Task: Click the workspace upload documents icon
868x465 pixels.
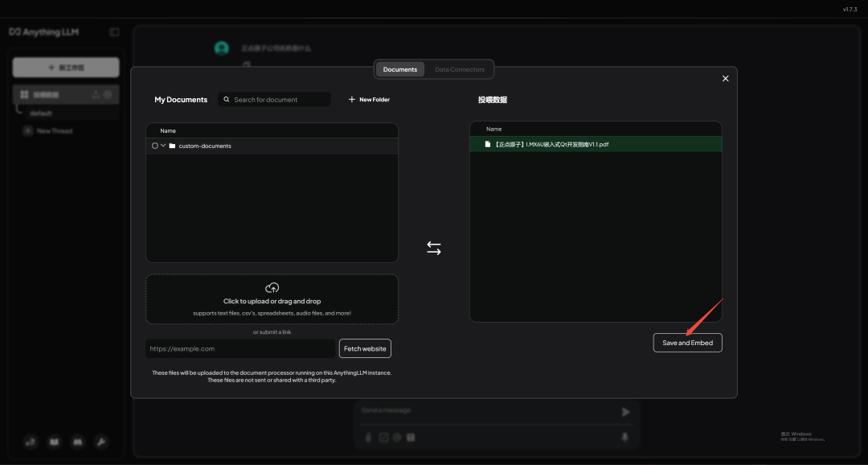Action: pyautogui.click(x=96, y=95)
